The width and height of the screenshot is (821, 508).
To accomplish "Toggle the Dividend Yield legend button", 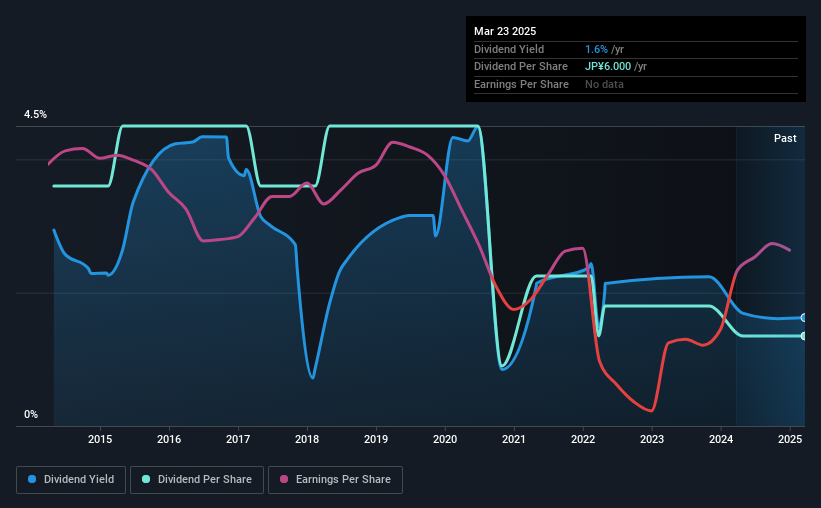I will 71,480.
